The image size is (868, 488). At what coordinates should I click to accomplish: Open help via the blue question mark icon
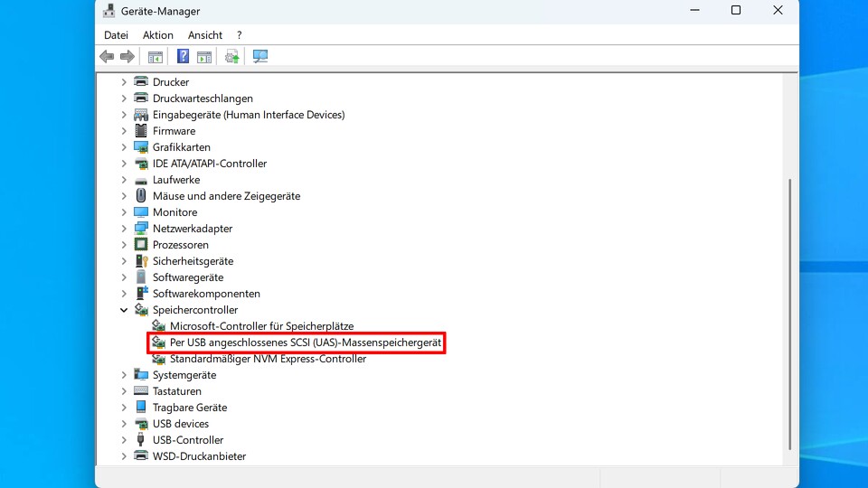(x=183, y=56)
